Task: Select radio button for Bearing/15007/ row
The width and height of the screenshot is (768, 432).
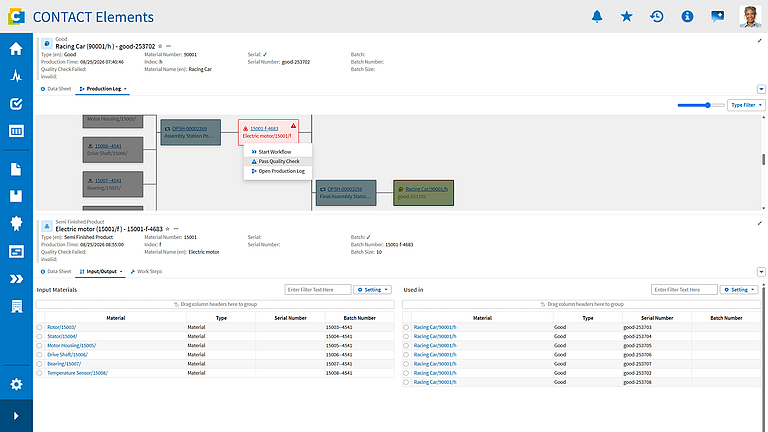Action: [x=39, y=364]
